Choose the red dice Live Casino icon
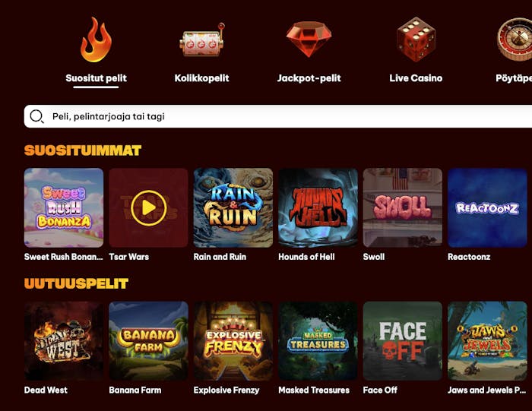 pos(416,40)
